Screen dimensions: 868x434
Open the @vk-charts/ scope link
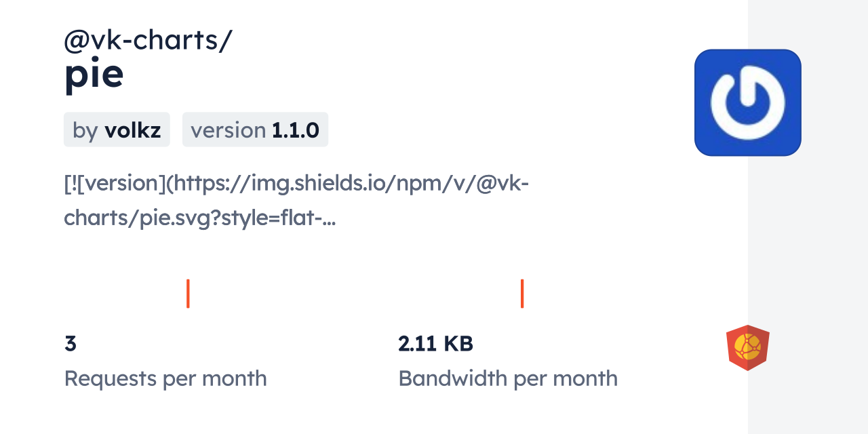tap(148, 41)
